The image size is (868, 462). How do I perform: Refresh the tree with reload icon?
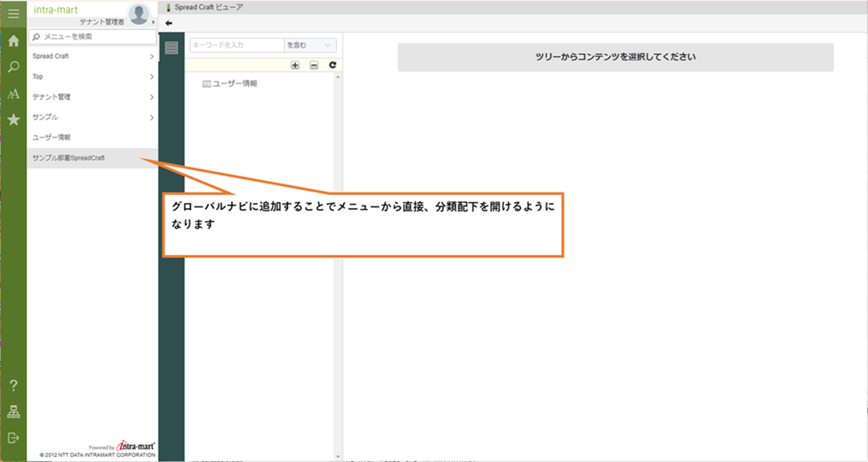(333, 65)
